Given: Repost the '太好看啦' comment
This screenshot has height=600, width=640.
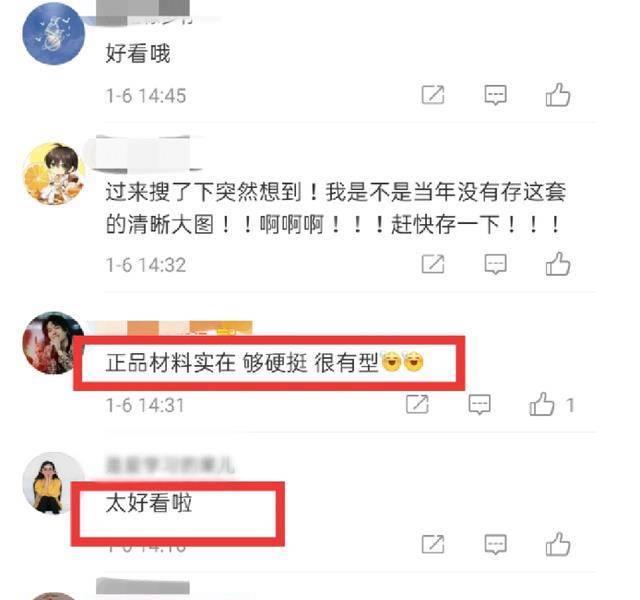Looking at the screenshot, I should click(433, 544).
